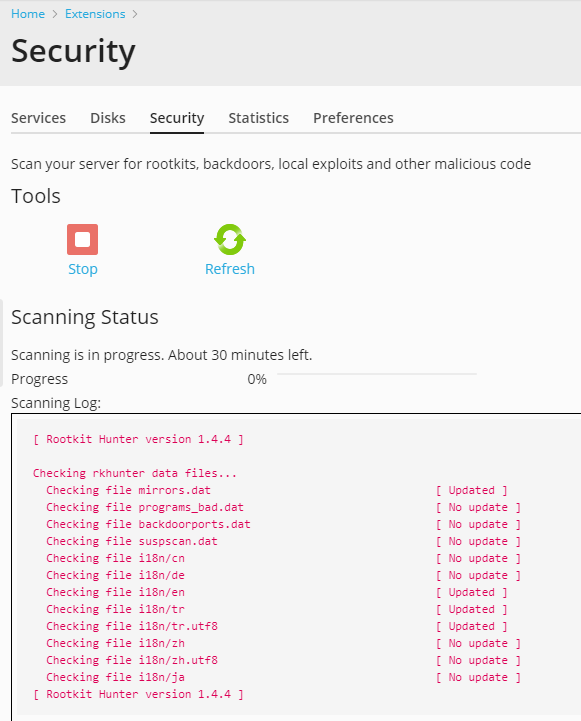Open the Statistics tab

pyautogui.click(x=259, y=118)
